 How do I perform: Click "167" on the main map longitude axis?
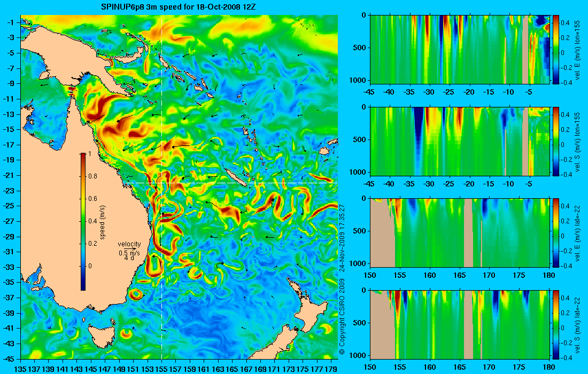246,369
